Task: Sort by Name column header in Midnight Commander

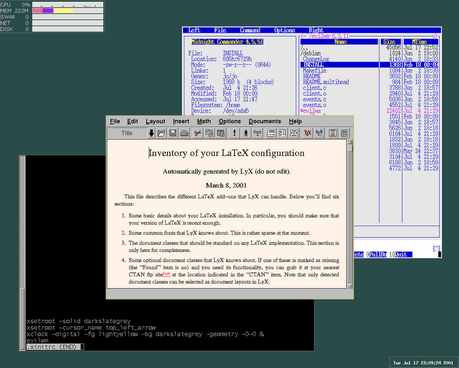Action: [x=339, y=42]
